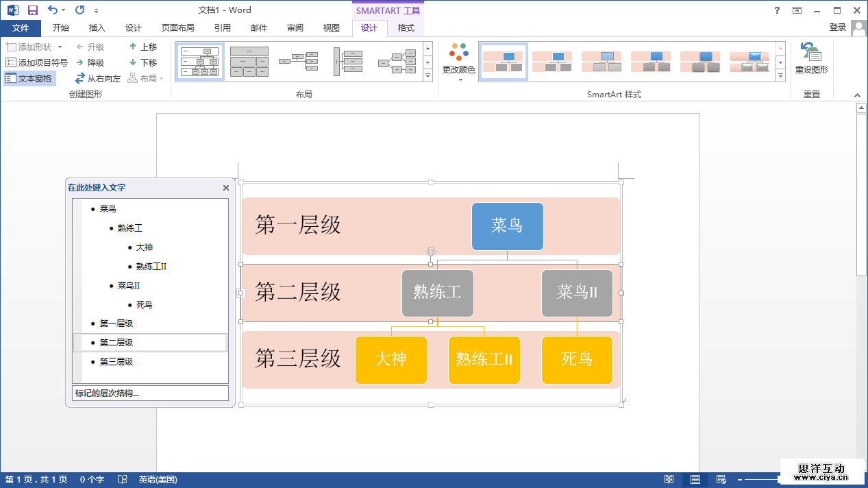Click the Undo arrow icon

53,10
